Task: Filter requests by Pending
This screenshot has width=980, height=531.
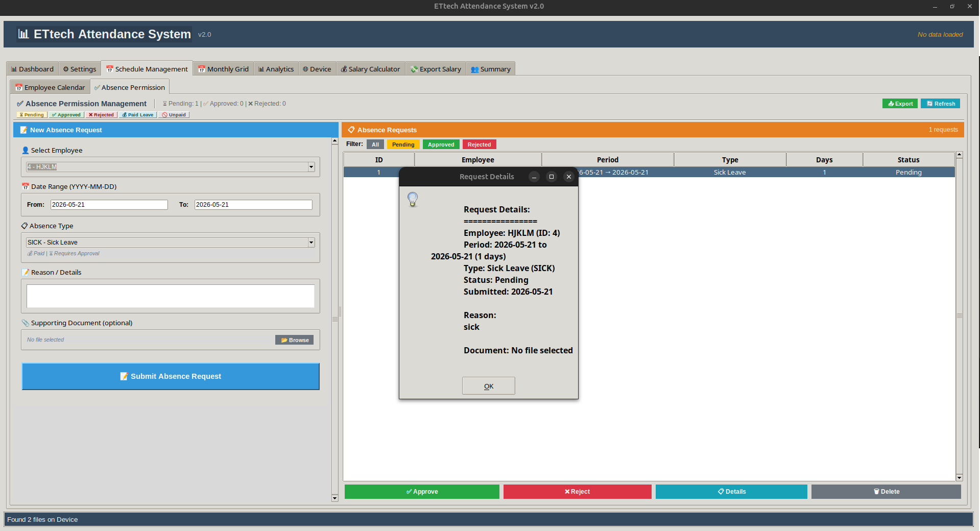Action: tap(403, 144)
